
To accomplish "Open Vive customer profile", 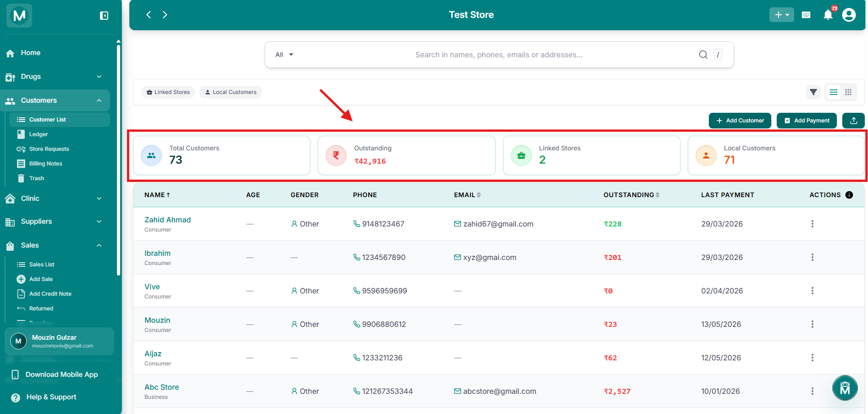I will [x=152, y=287].
